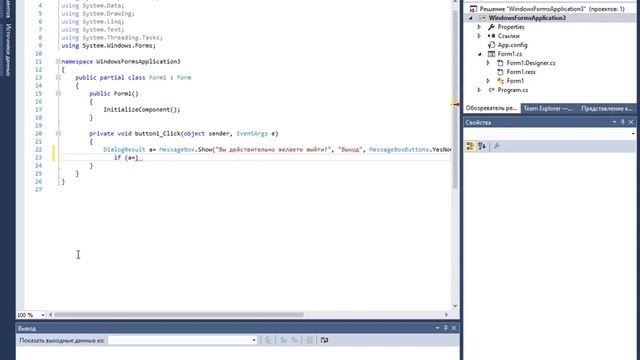This screenshot has width=640, height=360.
Task: Click the horizontal scrollbar right arrow
Action: (x=446, y=315)
